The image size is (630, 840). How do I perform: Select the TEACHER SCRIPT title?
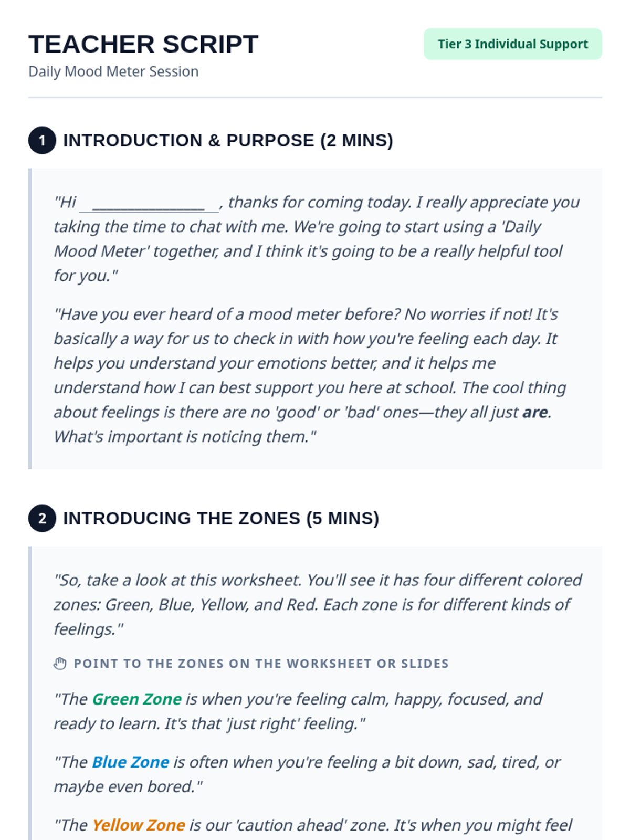pyautogui.click(x=143, y=44)
